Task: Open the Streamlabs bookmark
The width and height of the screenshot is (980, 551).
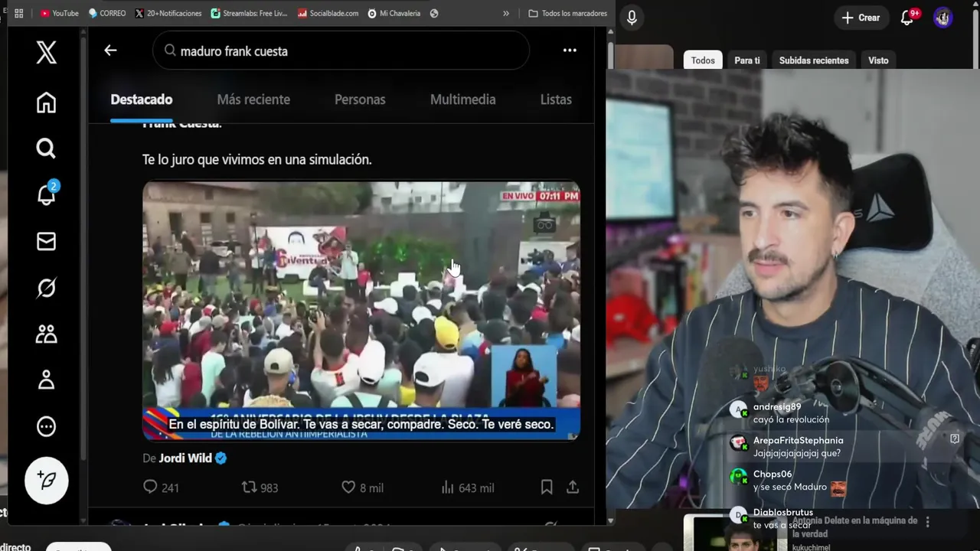Action: coord(249,13)
